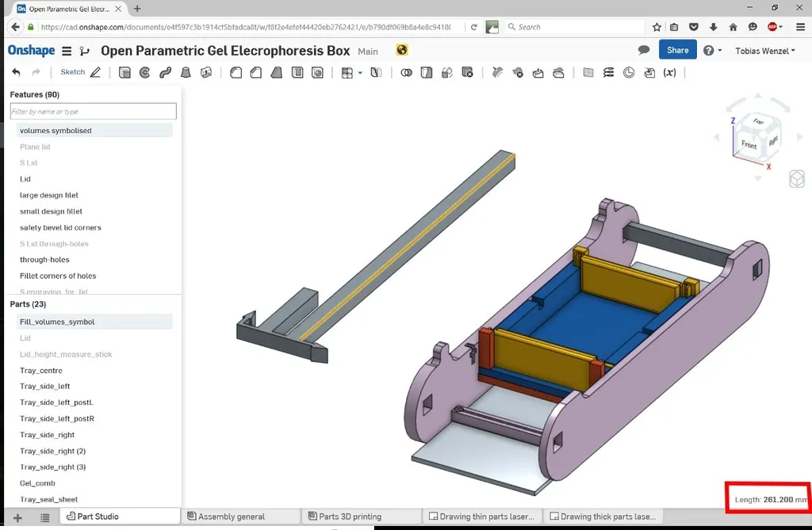
Task: Open the Tobias Wenzel user menu
Action: [x=765, y=51]
